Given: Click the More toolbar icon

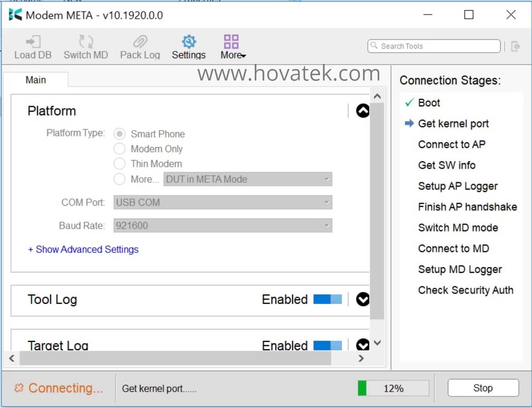Looking at the screenshot, I should click(231, 41).
